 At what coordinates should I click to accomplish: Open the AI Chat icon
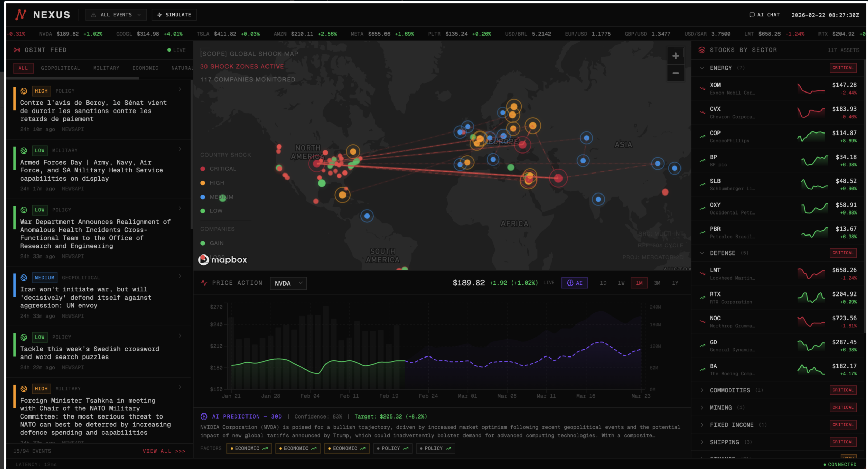752,15
